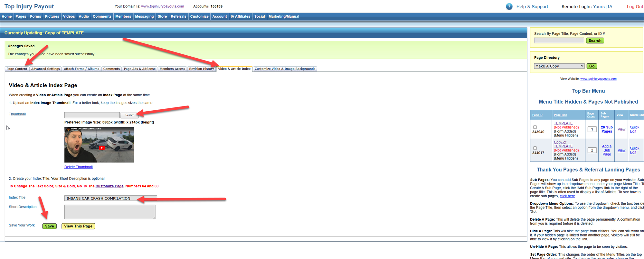Select the Video & Article Index tab
The image size is (644, 259).
pyautogui.click(x=234, y=69)
